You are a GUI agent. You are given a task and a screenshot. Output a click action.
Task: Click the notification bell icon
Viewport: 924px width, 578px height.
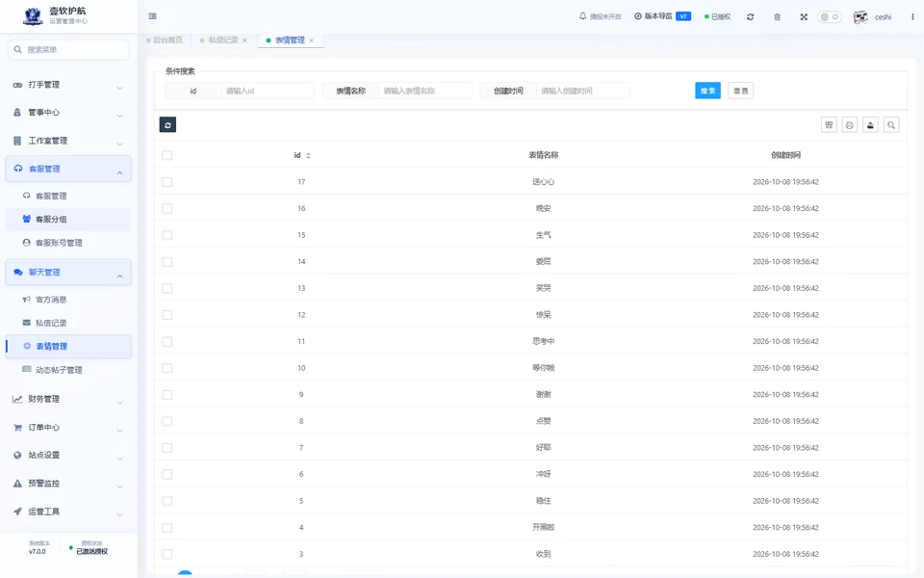pos(583,16)
